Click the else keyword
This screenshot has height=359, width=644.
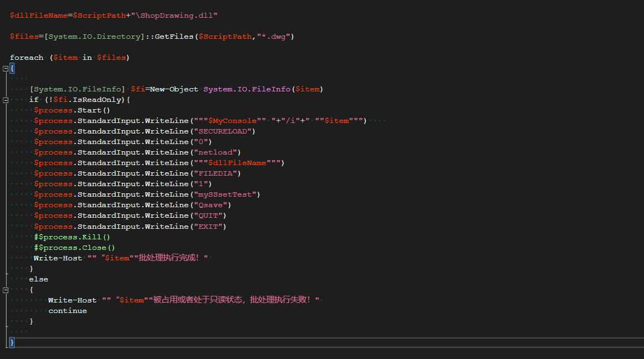[39, 279]
